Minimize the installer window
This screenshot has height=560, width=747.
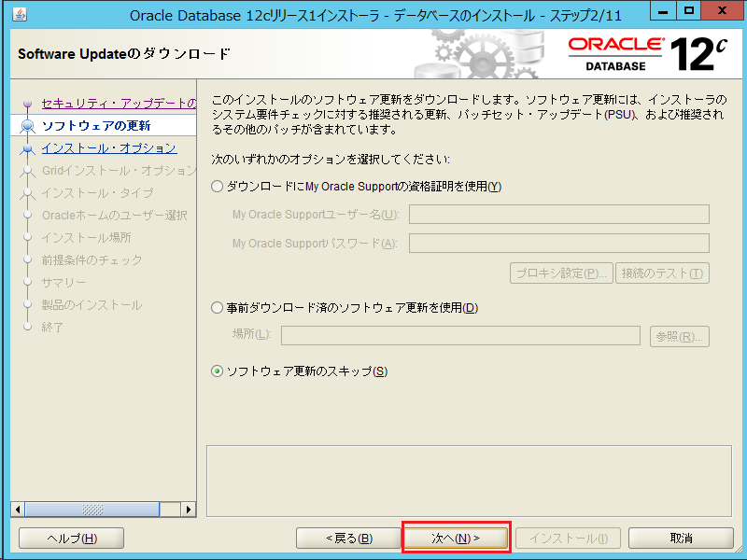[x=663, y=10]
